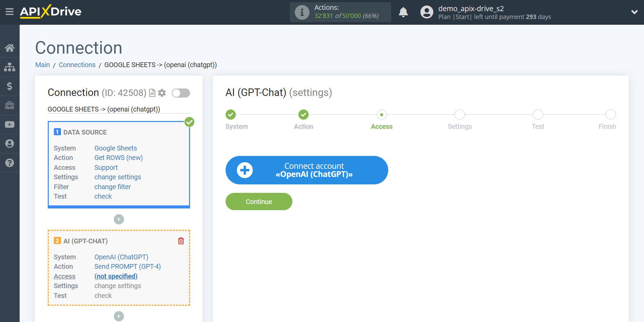Click the notification bell

click(403, 12)
